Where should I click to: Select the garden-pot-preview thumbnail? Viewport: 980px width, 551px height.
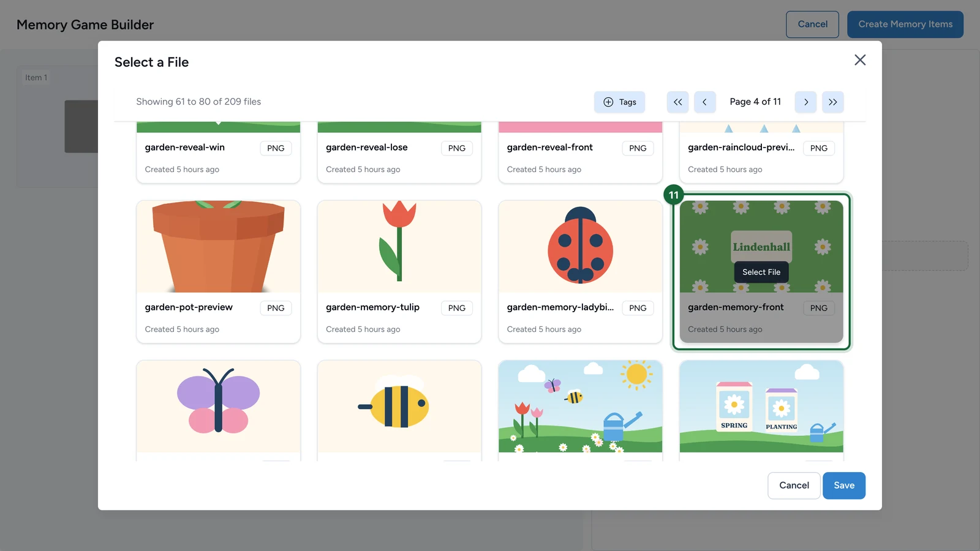(219, 247)
